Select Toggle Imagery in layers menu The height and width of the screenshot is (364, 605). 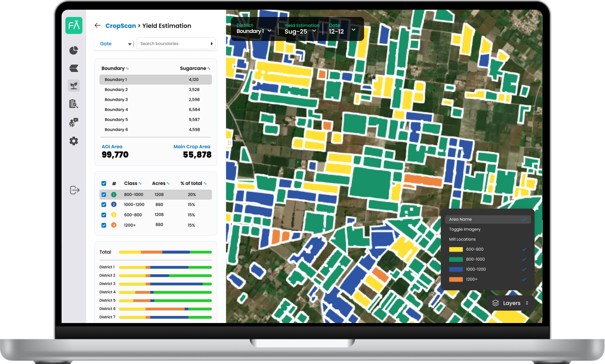point(465,229)
